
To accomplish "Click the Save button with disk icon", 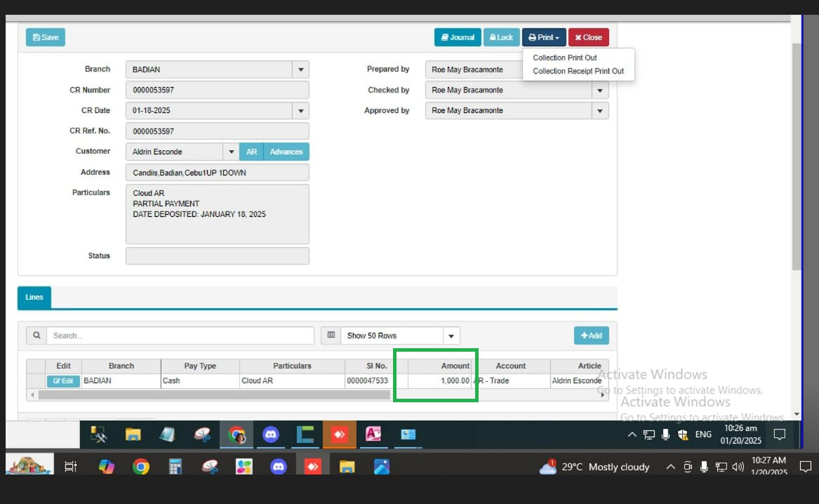I will (x=46, y=37).
